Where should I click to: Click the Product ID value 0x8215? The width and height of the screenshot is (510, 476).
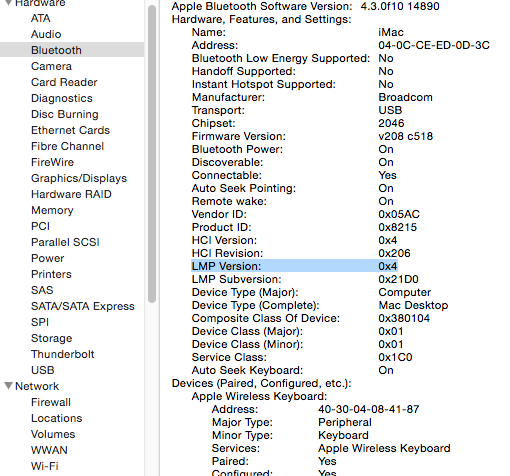[x=397, y=227]
